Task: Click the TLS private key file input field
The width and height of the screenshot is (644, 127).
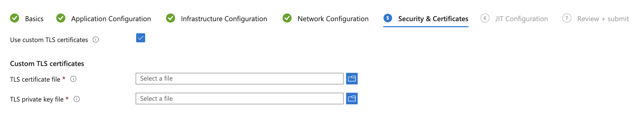Action: click(239, 99)
